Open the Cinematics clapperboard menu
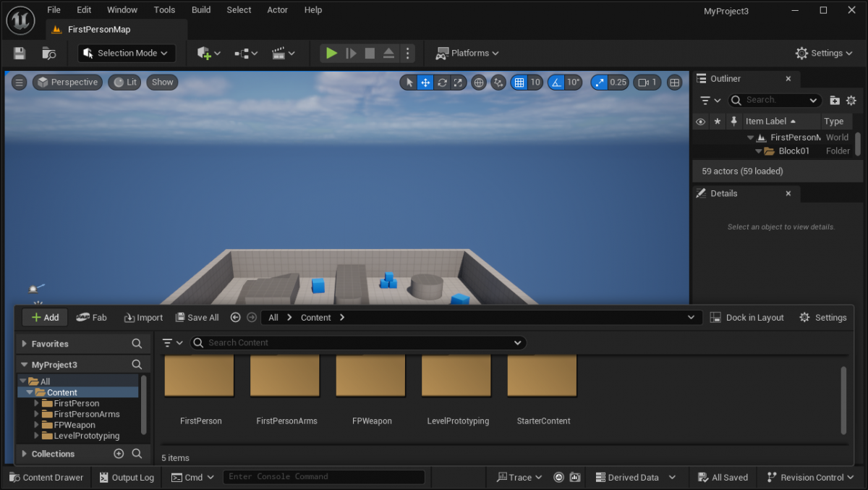This screenshot has height=490, width=868. [283, 53]
